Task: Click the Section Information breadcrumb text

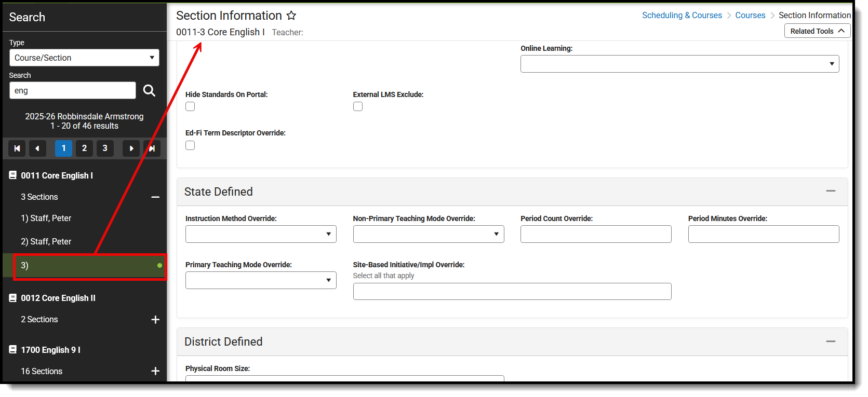Action: 814,15
